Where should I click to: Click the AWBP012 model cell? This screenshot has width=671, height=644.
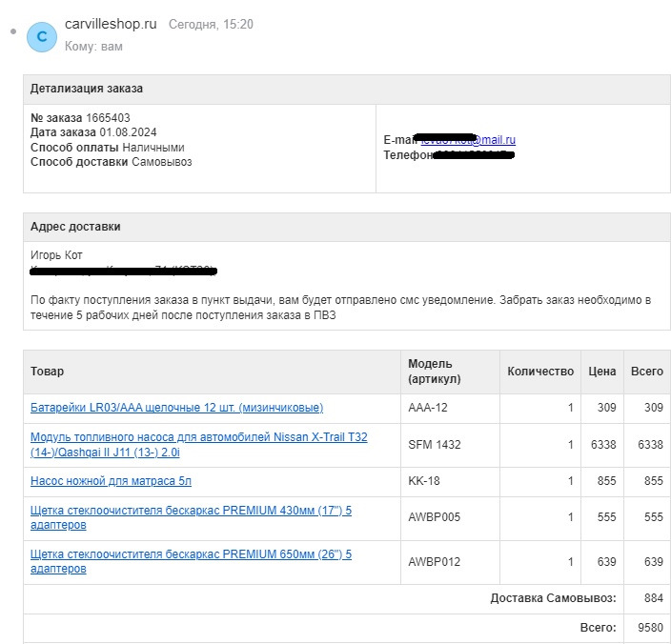[435, 562]
